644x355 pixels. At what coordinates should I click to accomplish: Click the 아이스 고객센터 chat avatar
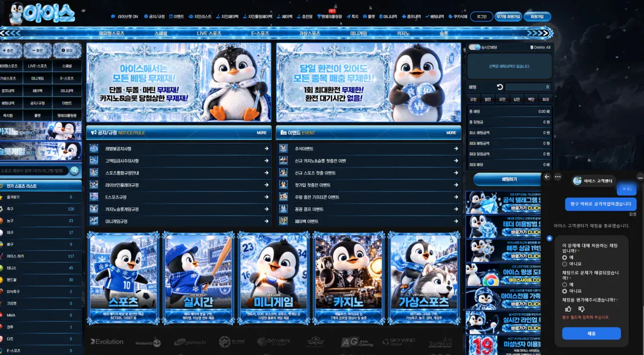(x=577, y=181)
